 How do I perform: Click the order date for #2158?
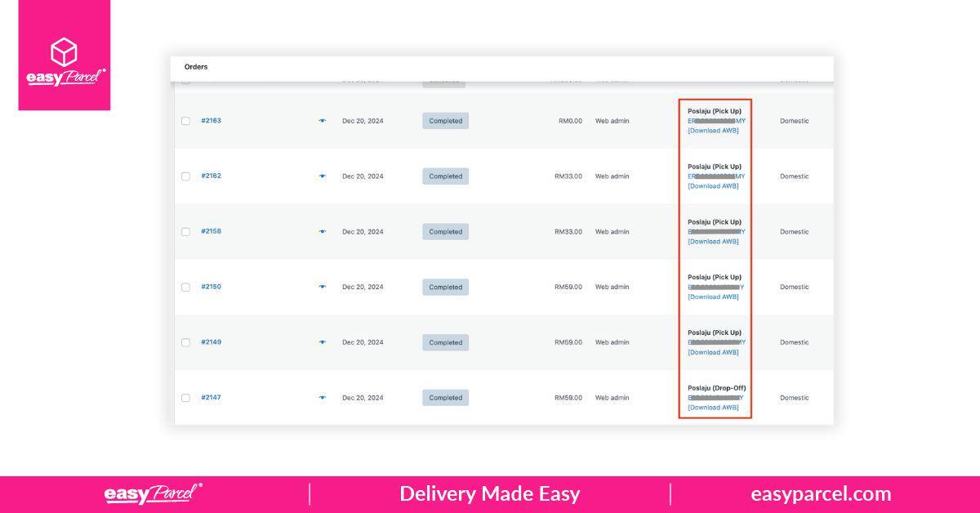pyautogui.click(x=363, y=232)
